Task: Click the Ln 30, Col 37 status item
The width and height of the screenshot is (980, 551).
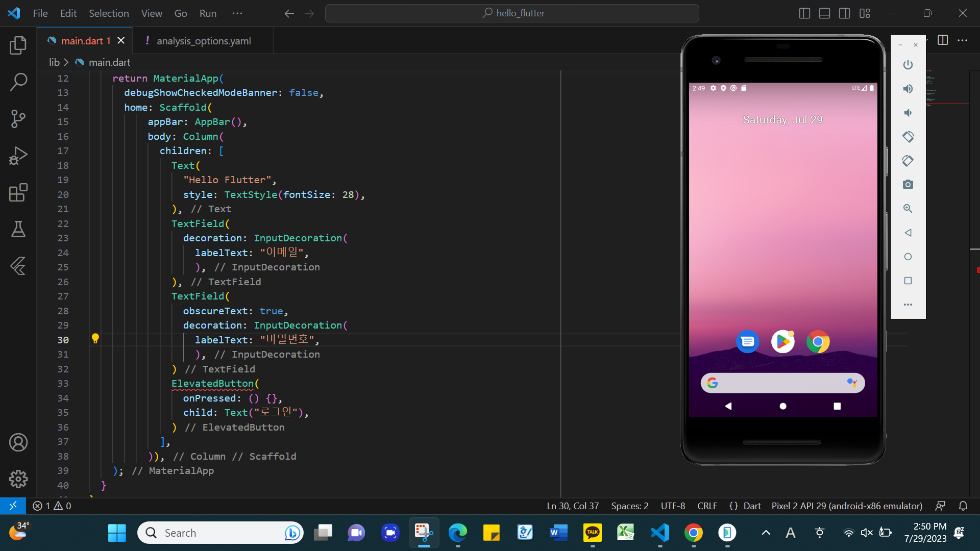Action: click(x=573, y=506)
